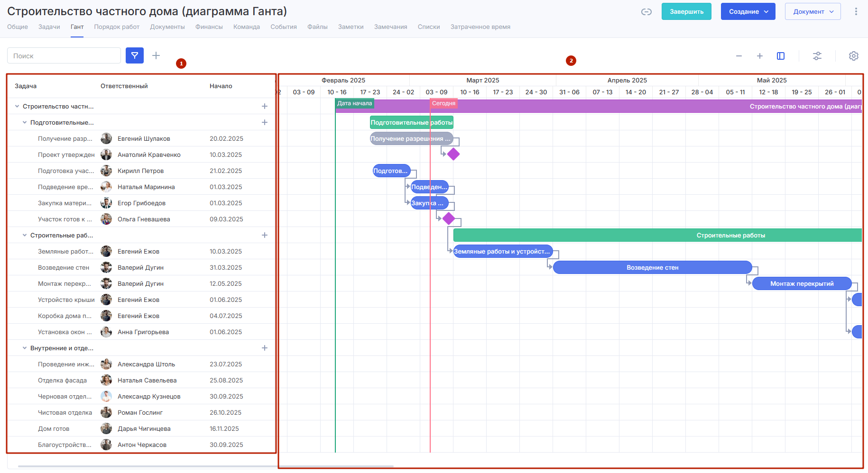Select the Участок готов milestone diamond

(x=449, y=218)
